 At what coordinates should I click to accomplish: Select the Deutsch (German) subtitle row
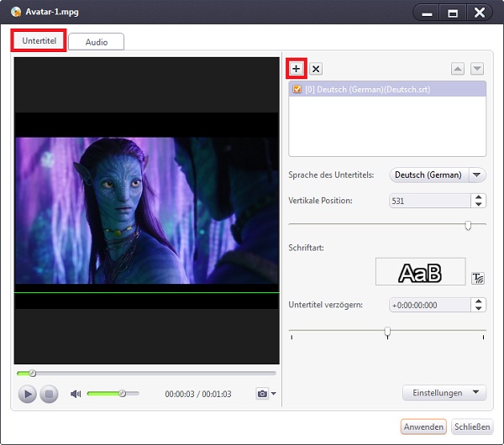coord(387,89)
